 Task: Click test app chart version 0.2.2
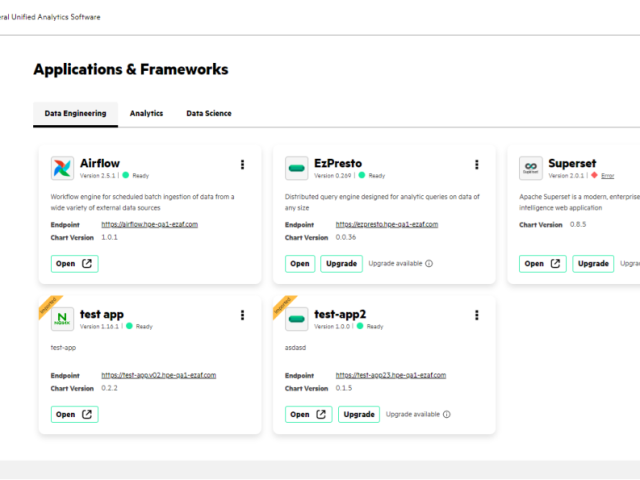(109, 388)
